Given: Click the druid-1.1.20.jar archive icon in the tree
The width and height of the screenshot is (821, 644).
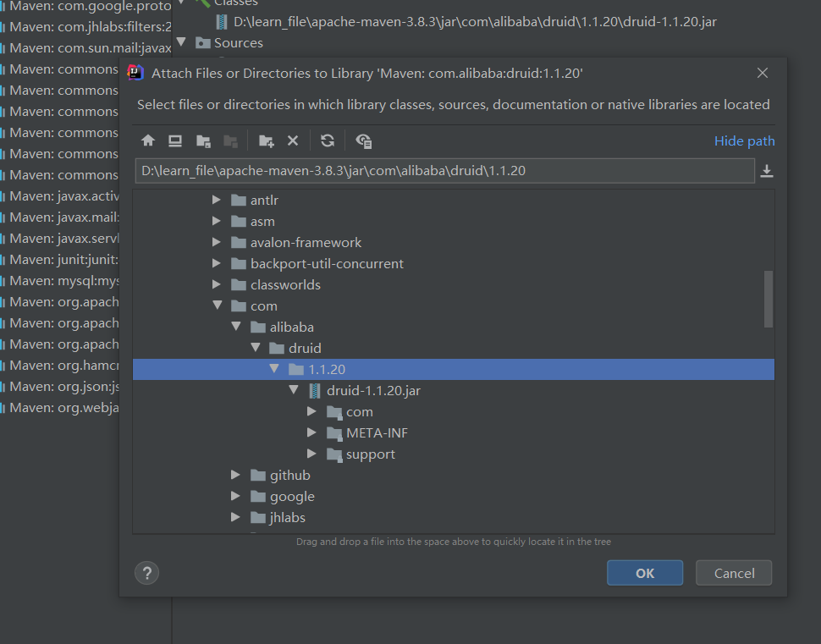Looking at the screenshot, I should click(315, 391).
